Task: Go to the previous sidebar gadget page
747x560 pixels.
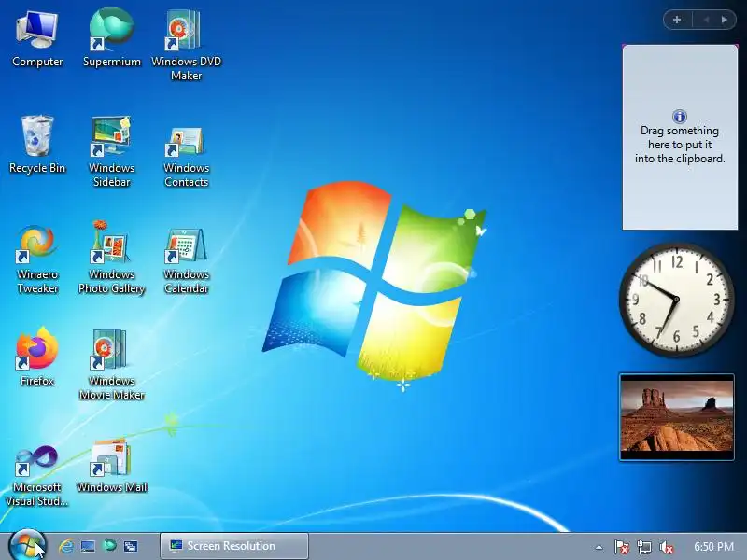Action: [707, 20]
